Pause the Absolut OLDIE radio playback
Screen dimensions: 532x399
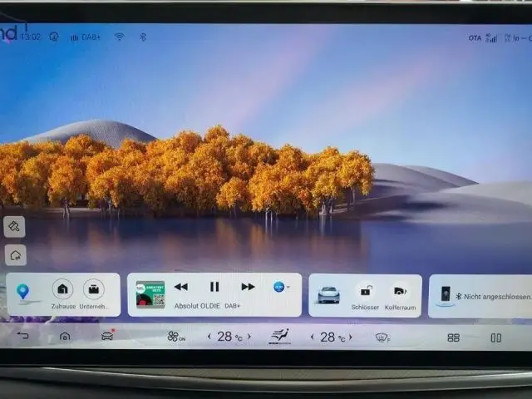(x=214, y=287)
